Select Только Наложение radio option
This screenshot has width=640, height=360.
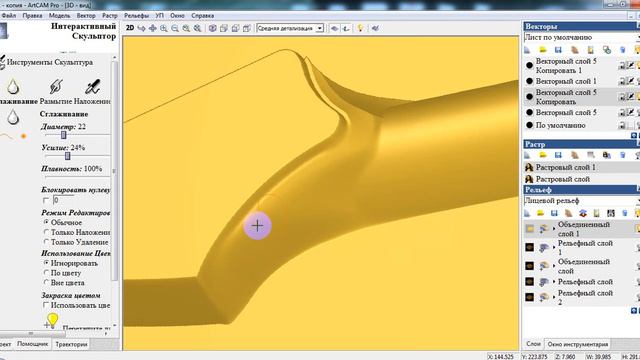46,232
